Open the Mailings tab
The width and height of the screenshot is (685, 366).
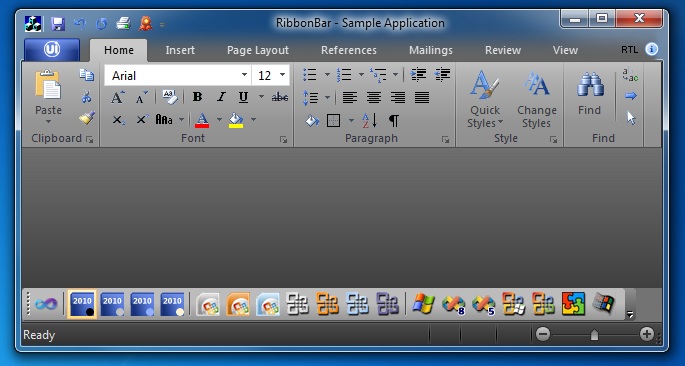(x=431, y=51)
